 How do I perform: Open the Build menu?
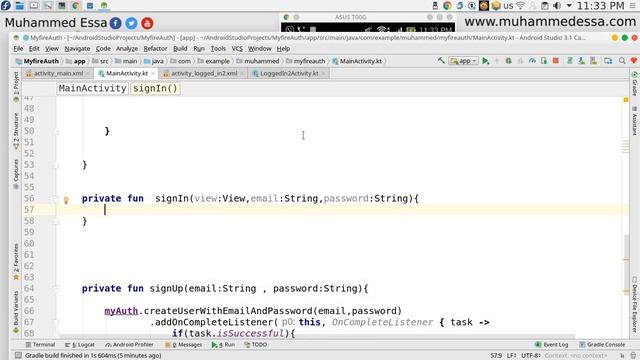click(180, 49)
